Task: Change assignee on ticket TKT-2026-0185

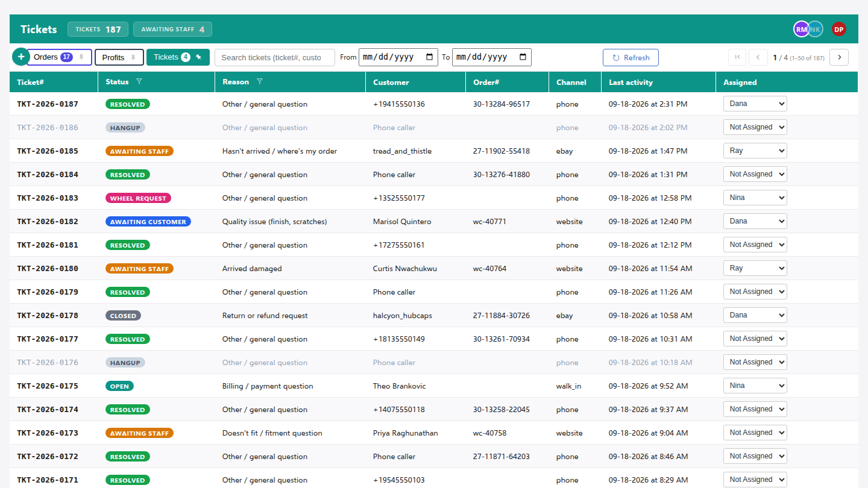Action: [755, 151]
